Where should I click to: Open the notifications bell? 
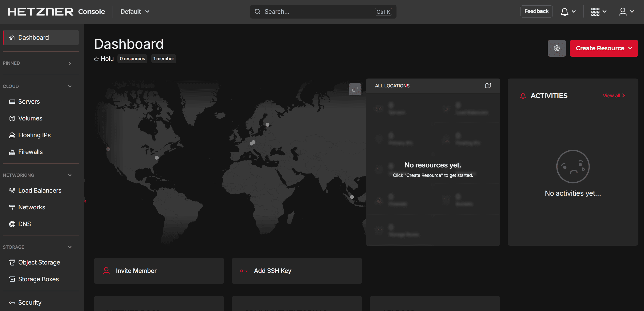(565, 11)
